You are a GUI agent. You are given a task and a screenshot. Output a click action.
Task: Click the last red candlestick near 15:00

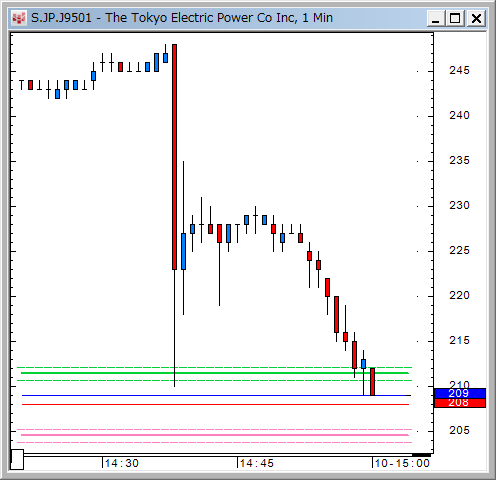coord(372,382)
